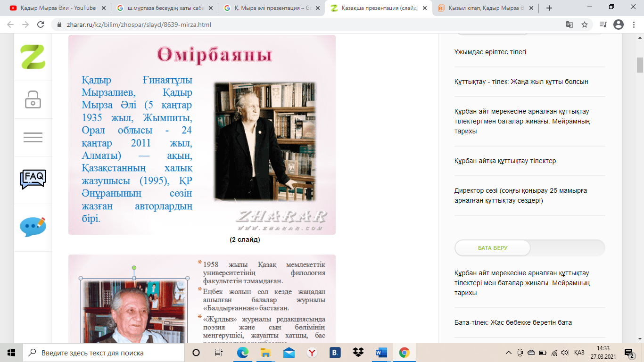The width and height of the screenshot is (644, 362).
Task: View site information via the address bar padlock
Action: (59, 25)
